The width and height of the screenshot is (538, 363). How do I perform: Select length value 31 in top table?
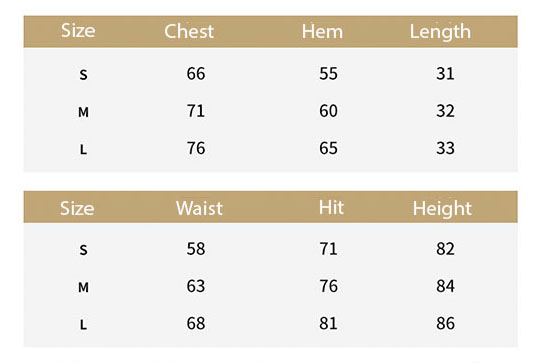coord(445,73)
